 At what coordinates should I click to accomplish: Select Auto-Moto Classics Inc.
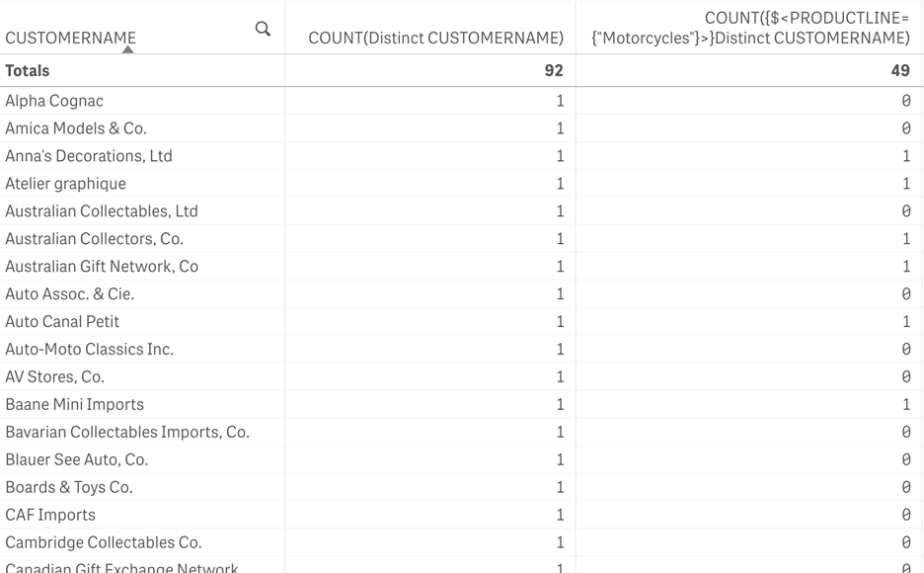click(x=88, y=349)
